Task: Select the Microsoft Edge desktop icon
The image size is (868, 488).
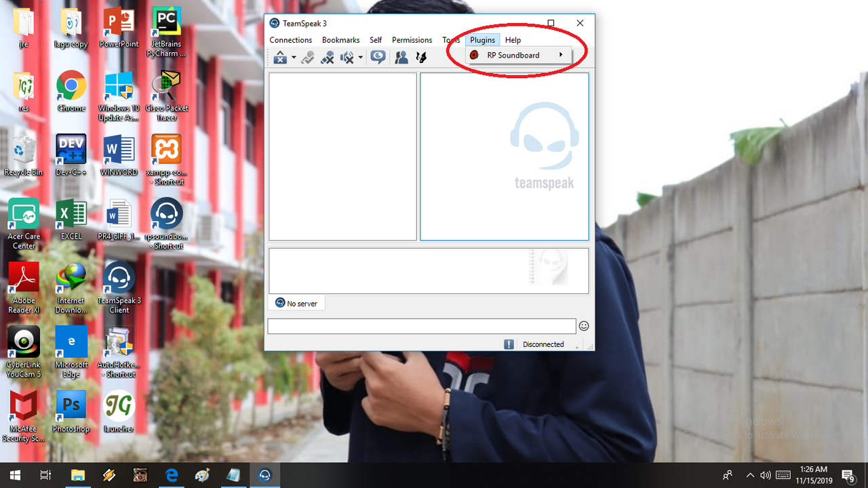Action: [71, 351]
